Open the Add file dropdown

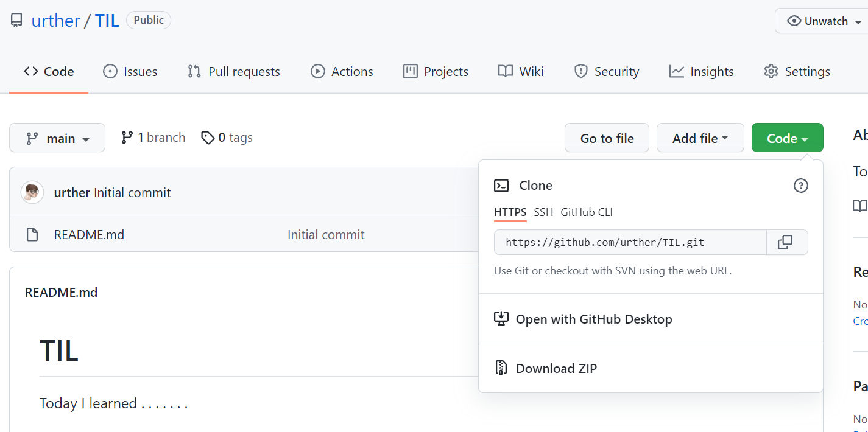700,138
